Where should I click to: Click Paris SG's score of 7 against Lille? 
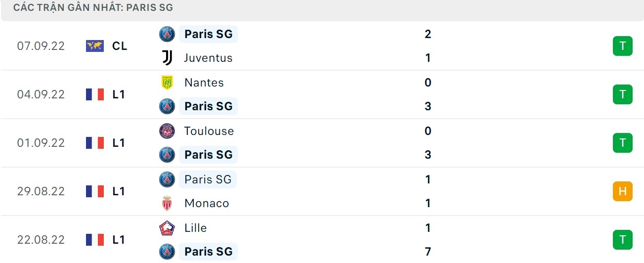point(428,252)
